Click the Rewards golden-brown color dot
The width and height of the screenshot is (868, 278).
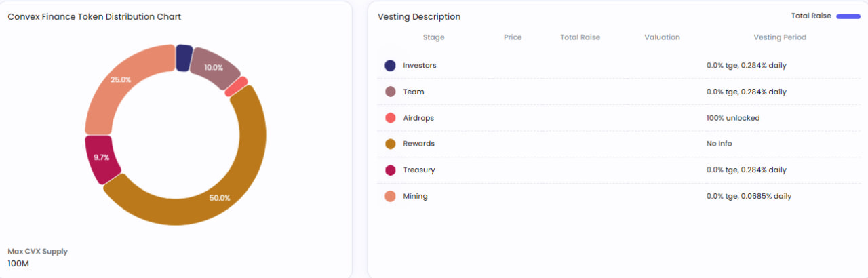point(390,144)
